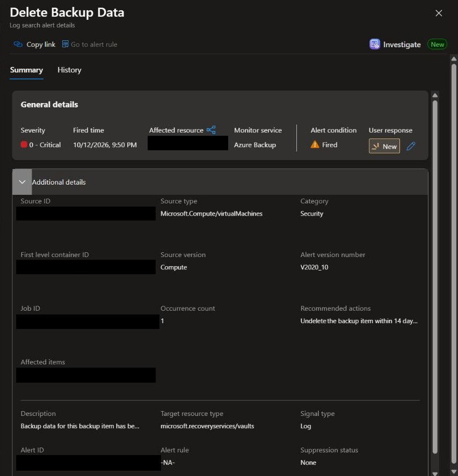The image size is (458, 476).
Task: Click the outer panel scrollbar thumb
Action: 454,263
